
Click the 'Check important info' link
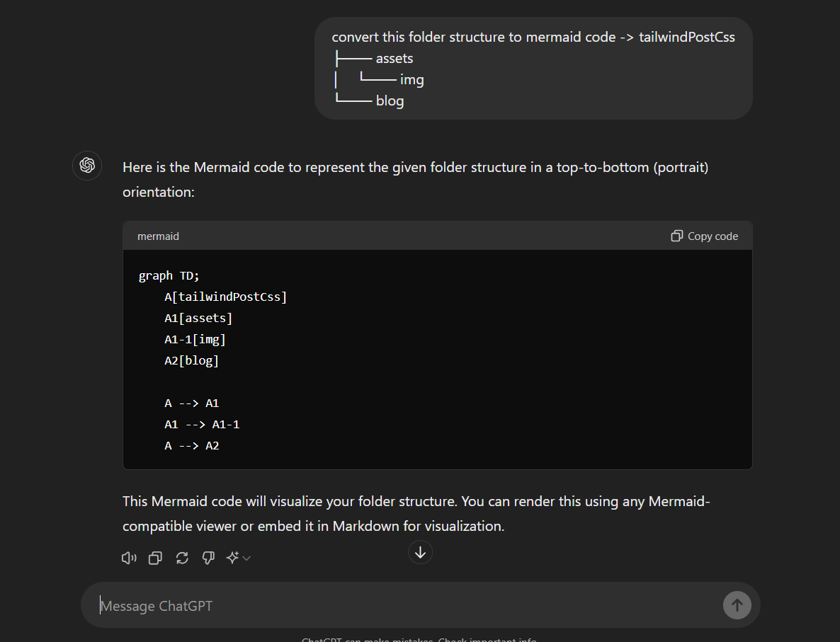pos(487,638)
